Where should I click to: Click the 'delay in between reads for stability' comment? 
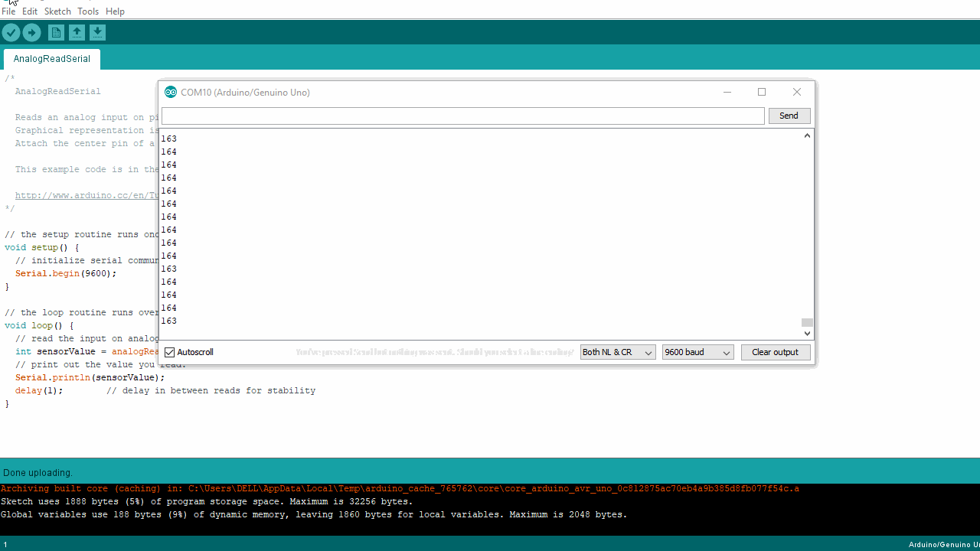(211, 390)
